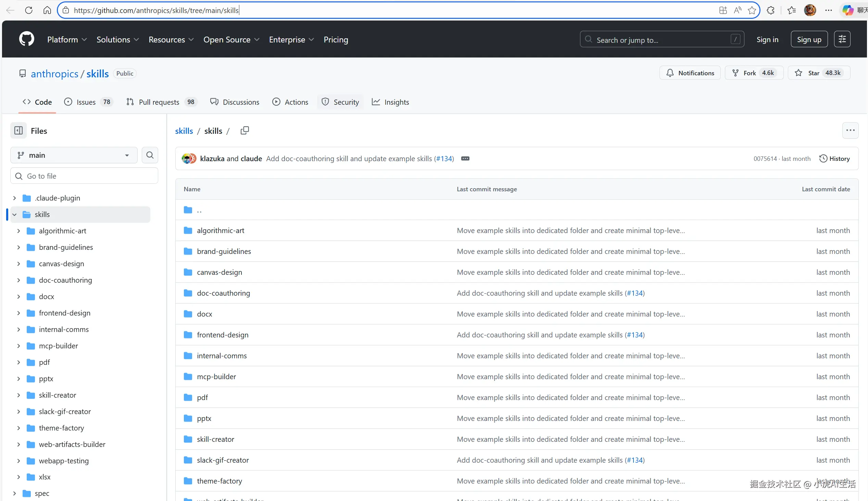The width and height of the screenshot is (868, 501).
Task: Select the xlsx folder in tree
Action: click(45, 477)
